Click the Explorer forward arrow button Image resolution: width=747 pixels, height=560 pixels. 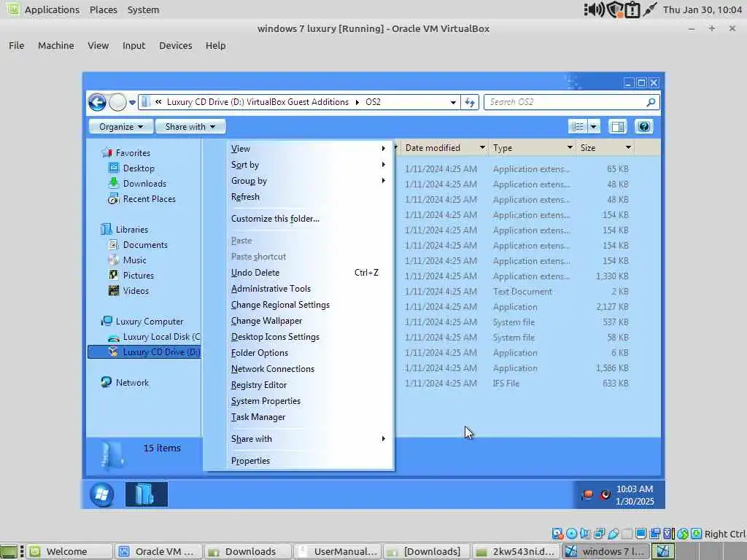pos(117,102)
